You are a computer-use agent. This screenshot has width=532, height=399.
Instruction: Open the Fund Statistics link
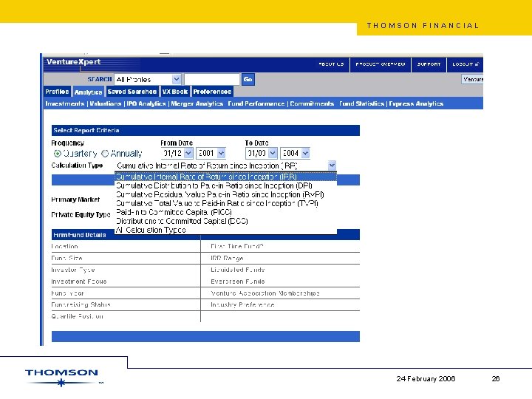point(361,104)
